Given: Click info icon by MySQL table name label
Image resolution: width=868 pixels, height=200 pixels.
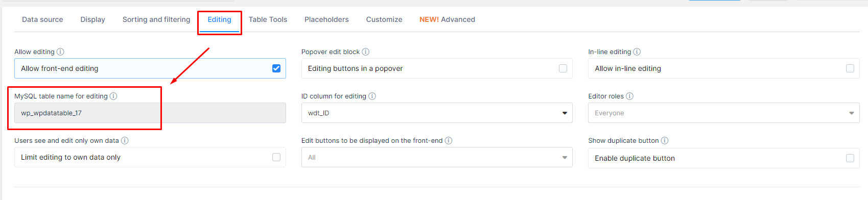Looking at the screenshot, I should [x=113, y=96].
